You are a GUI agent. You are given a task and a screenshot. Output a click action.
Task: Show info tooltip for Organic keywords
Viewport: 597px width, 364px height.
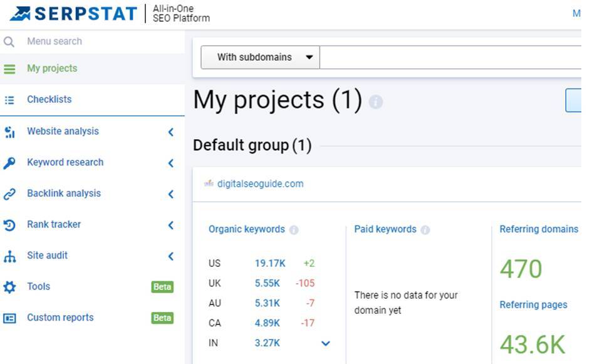pyautogui.click(x=294, y=230)
